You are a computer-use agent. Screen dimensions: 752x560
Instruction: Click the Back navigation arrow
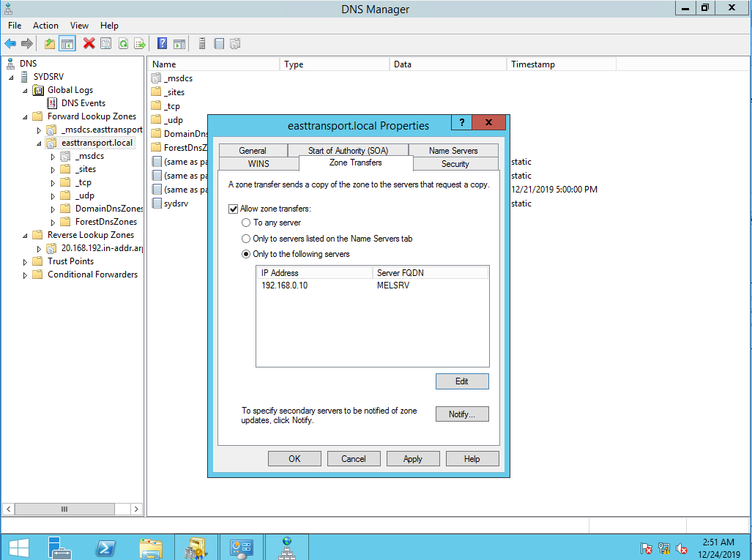point(10,43)
